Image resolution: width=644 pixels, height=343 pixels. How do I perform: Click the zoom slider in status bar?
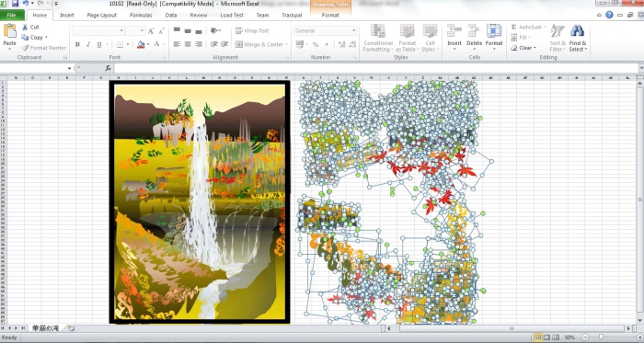pyautogui.click(x=602, y=337)
